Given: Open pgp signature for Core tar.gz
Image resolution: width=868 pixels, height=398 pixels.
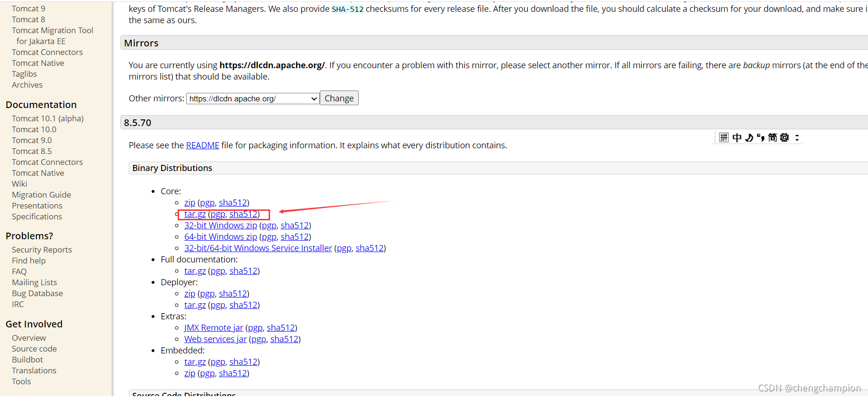Looking at the screenshot, I should tap(218, 214).
